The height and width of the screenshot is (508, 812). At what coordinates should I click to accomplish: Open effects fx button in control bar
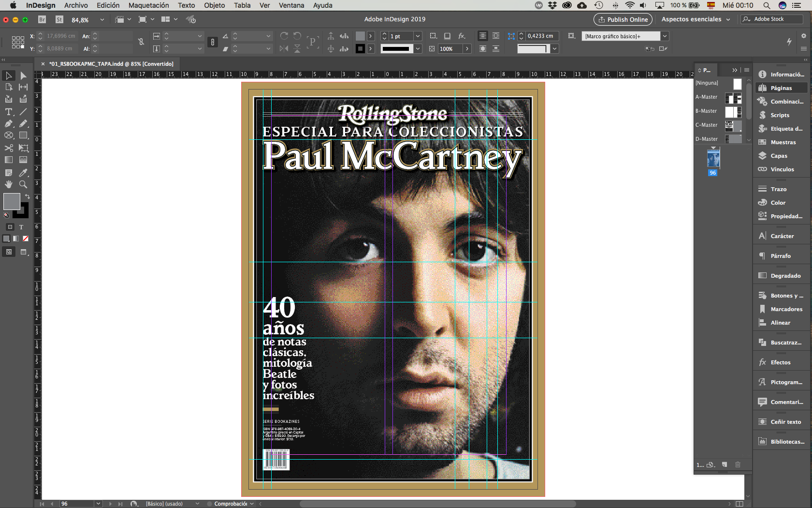(462, 36)
